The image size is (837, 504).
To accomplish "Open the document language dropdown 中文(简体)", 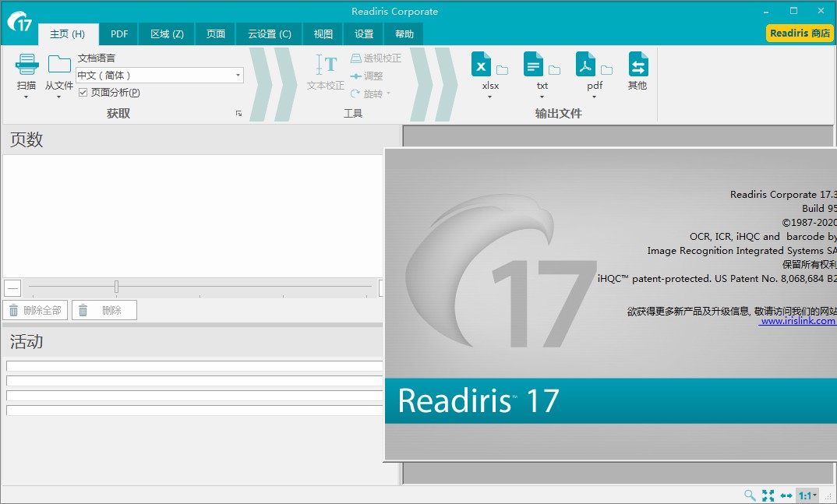I will tap(160, 76).
